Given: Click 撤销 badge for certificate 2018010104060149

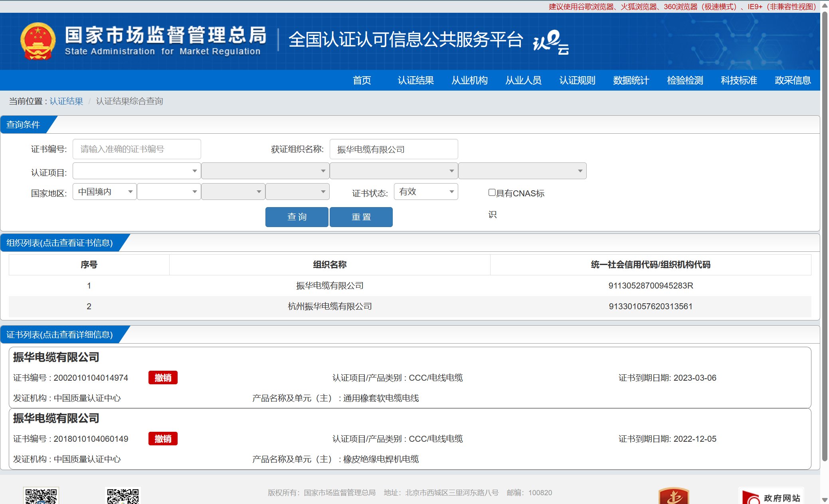Looking at the screenshot, I should (x=163, y=439).
